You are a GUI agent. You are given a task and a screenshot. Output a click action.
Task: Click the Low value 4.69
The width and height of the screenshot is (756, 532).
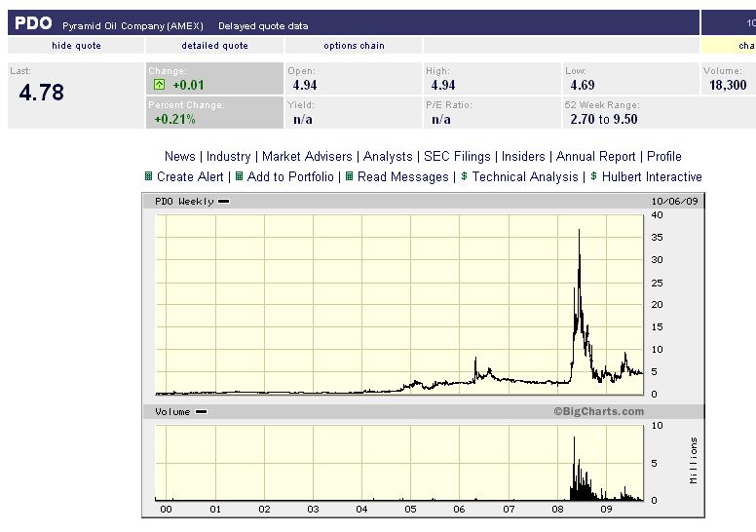(583, 86)
